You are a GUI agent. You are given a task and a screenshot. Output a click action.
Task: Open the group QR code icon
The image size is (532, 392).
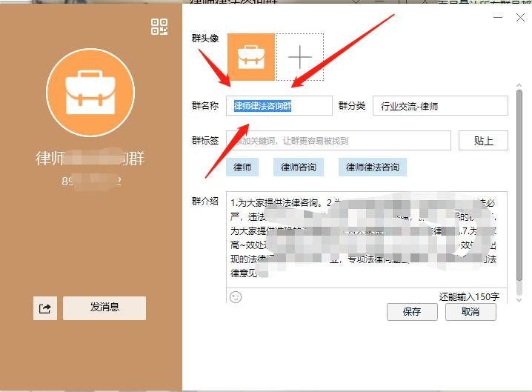pyautogui.click(x=159, y=27)
